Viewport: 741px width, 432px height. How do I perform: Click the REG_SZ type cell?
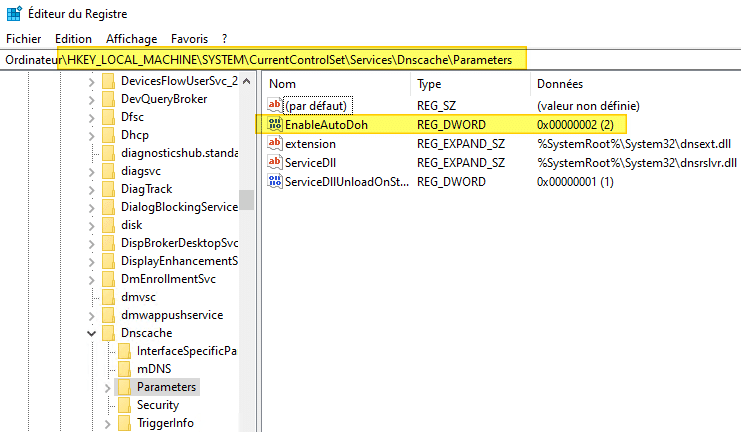point(436,106)
